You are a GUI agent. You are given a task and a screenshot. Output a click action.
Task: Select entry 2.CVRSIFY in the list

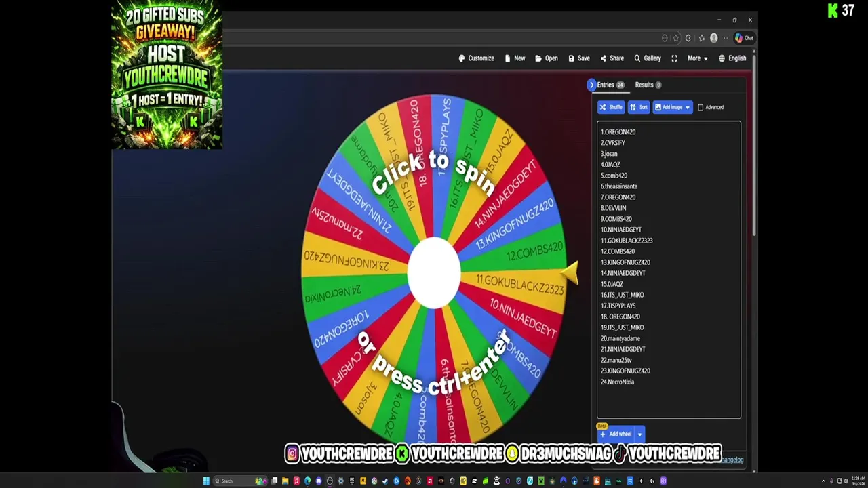click(x=612, y=143)
